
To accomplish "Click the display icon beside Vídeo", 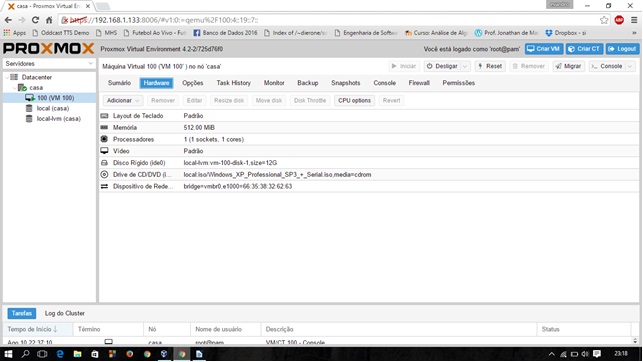I will pyautogui.click(x=105, y=151).
